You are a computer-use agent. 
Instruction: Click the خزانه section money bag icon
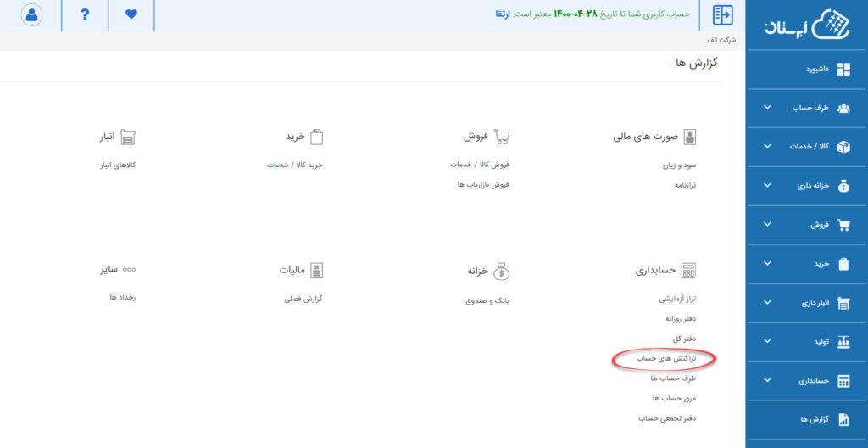[501, 271]
